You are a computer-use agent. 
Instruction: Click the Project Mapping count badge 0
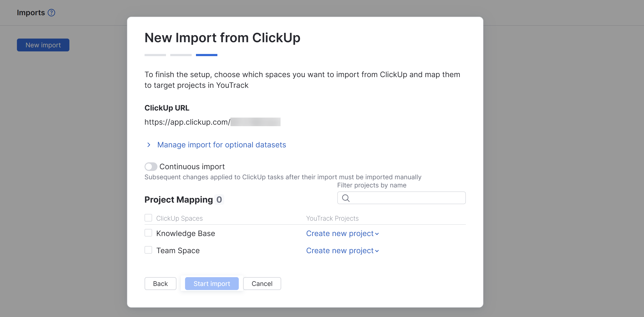click(219, 199)
